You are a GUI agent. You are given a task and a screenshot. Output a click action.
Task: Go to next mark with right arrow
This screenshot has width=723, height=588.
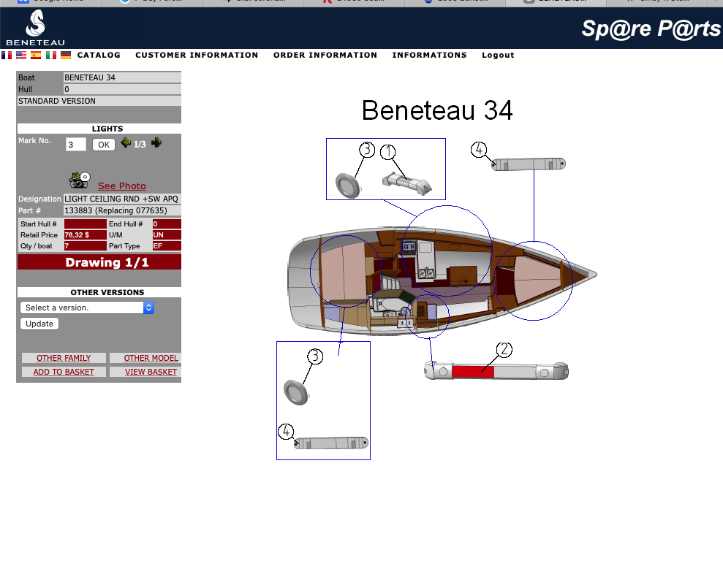[x=156, y=143]
